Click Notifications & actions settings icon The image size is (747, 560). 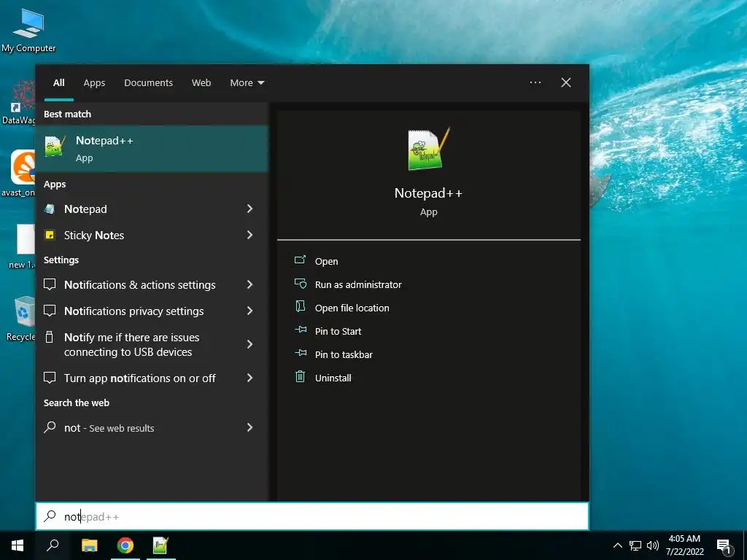coord(50,284)
